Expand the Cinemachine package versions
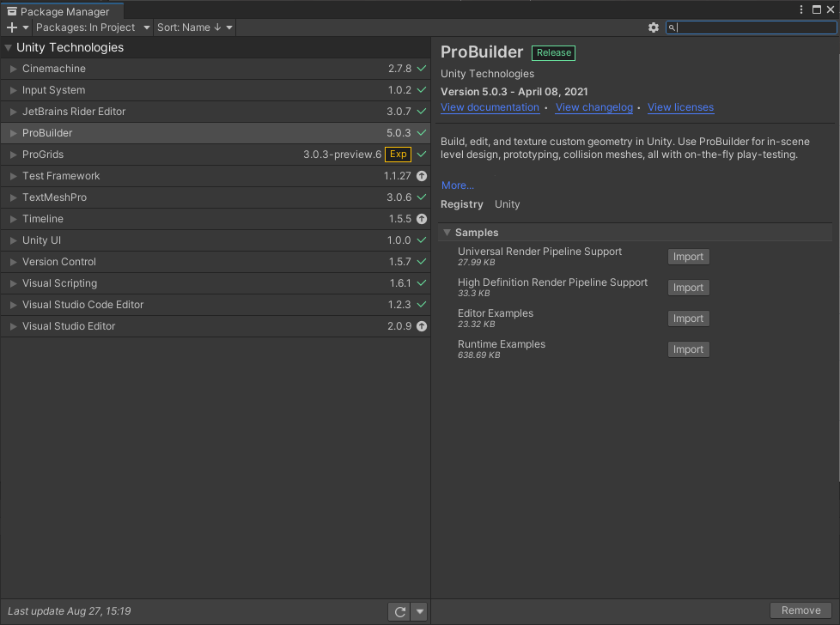 [14, 69]
